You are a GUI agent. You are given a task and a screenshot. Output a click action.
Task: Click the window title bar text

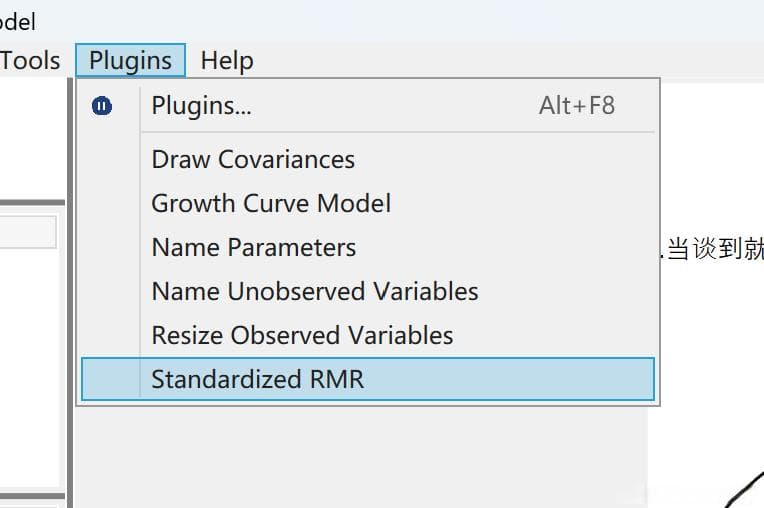pyautogui.click(x=18, y=22)
